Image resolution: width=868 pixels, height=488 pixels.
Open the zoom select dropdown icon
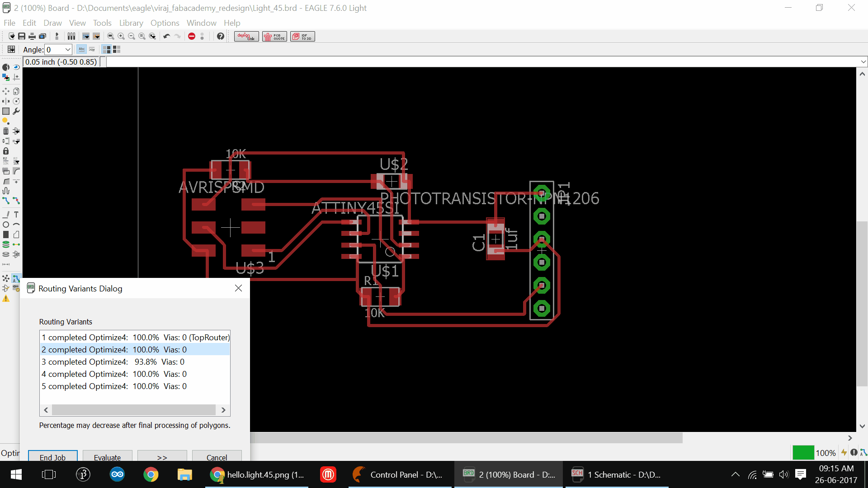pyautogui.click(x=153, y=36)
